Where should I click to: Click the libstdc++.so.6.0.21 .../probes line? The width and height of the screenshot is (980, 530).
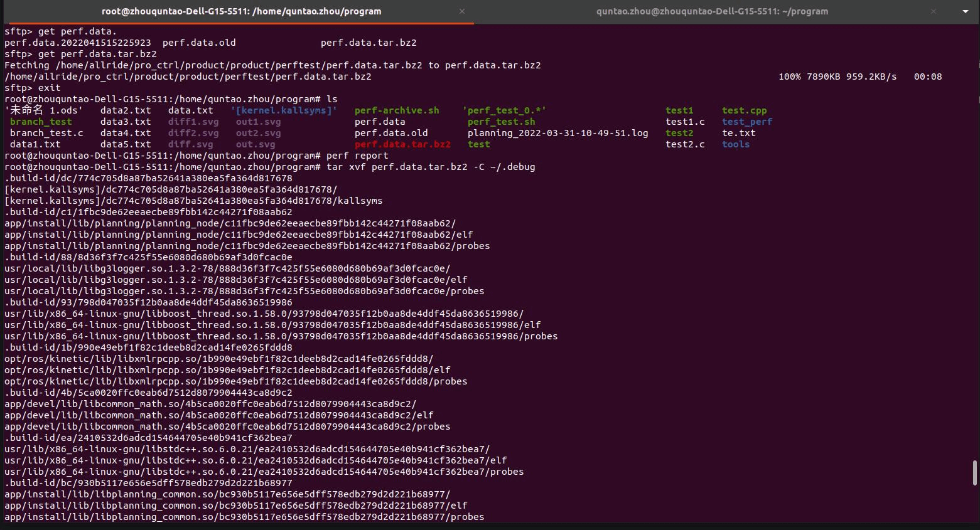click(264, 472)
